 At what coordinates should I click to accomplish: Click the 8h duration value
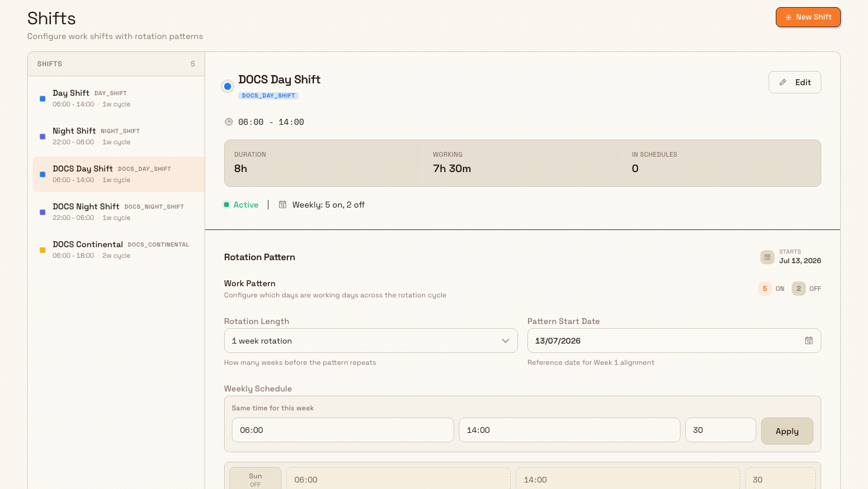[x=241, y=169]
